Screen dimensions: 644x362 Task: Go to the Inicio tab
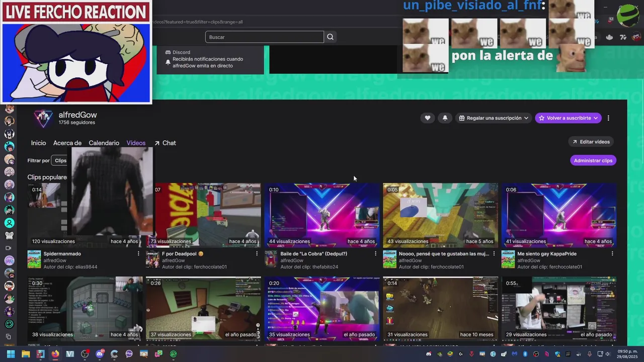pos(38,143)
